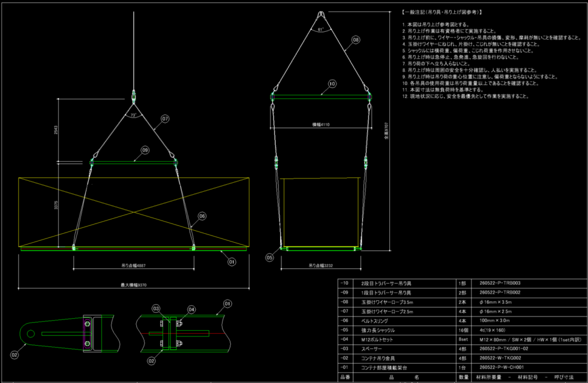Click dimension text 2543
The height and width of the screenshot is (383, 588).
pos(56,130)
